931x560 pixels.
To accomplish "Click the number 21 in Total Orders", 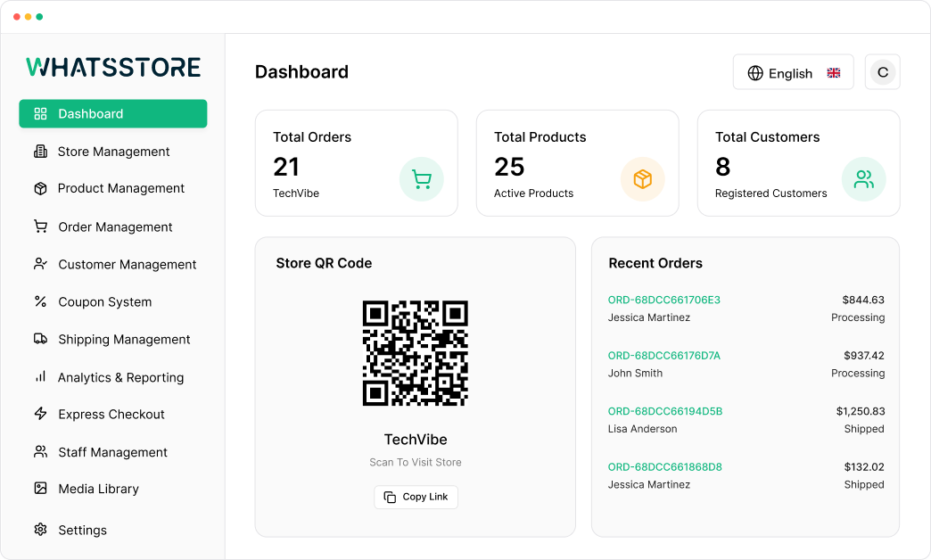I will point(286,167).
